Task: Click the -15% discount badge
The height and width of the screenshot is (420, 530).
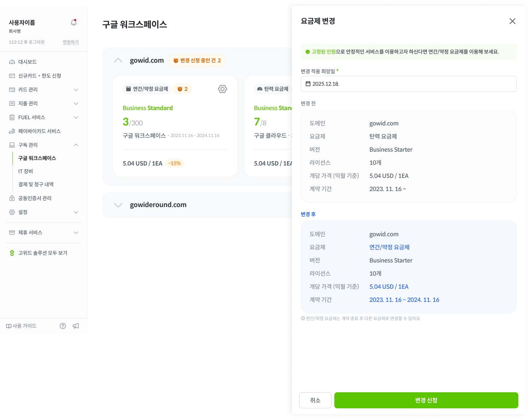Action: point(174,163)
